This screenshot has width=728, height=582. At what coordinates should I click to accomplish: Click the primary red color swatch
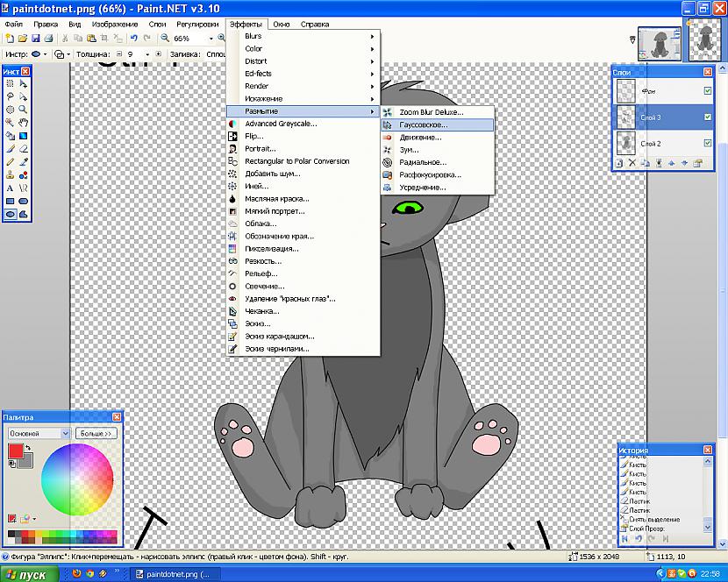pyautogui.click(x=15, y=451)
